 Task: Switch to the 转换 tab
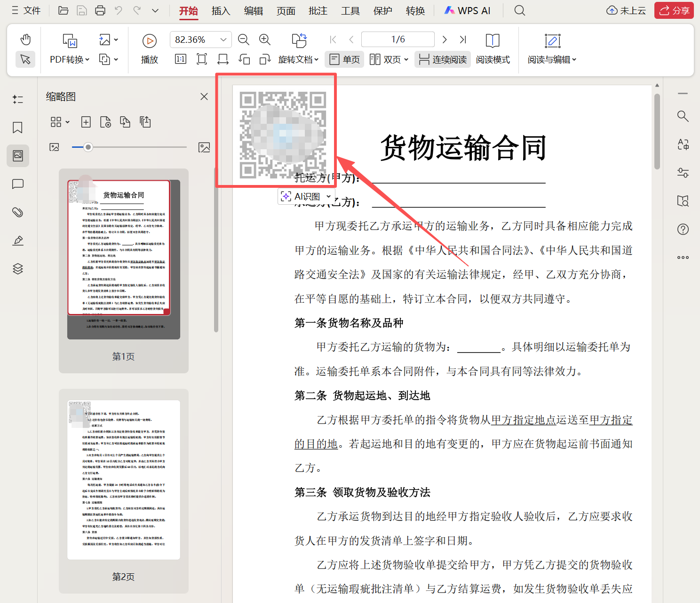(415, 11)
